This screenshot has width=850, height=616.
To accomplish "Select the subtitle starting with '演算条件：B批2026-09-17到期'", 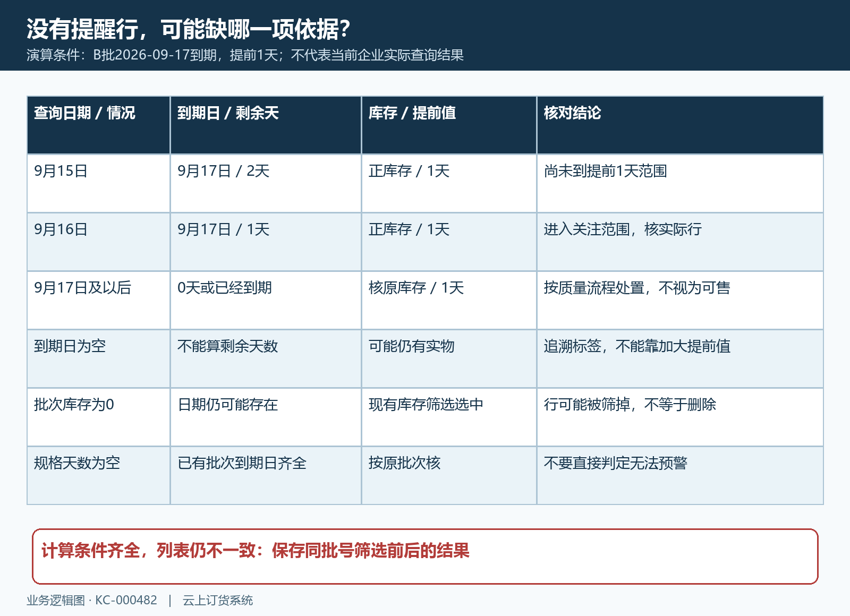I will point(245,55).
